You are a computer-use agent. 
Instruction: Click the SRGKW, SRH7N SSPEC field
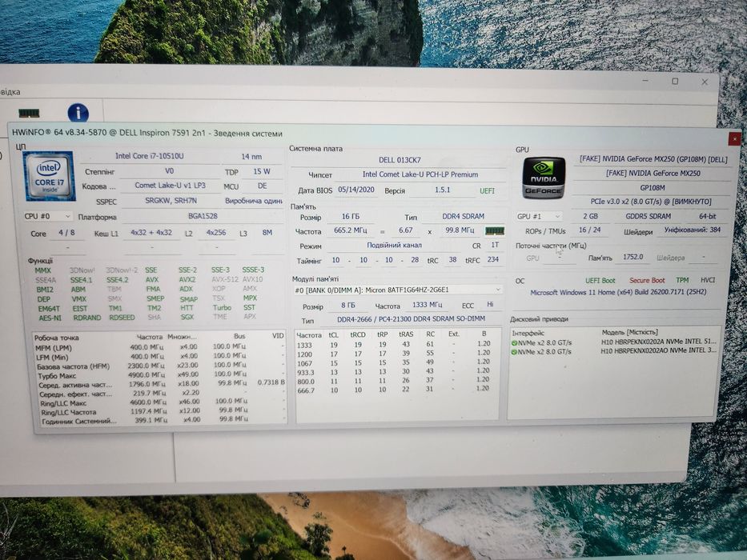click(x=171, y=201)
